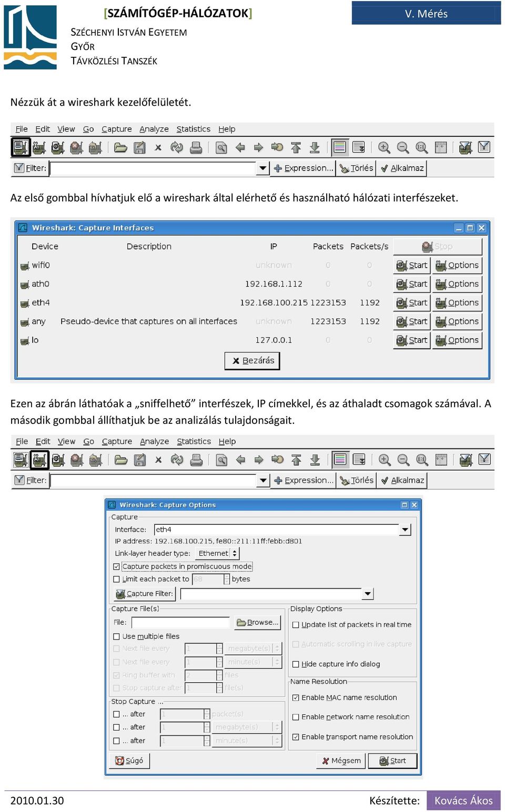505x812 pixels.
Task: Click Resize Columns icon in upper toolbar
Action: [x=440, y=147]
